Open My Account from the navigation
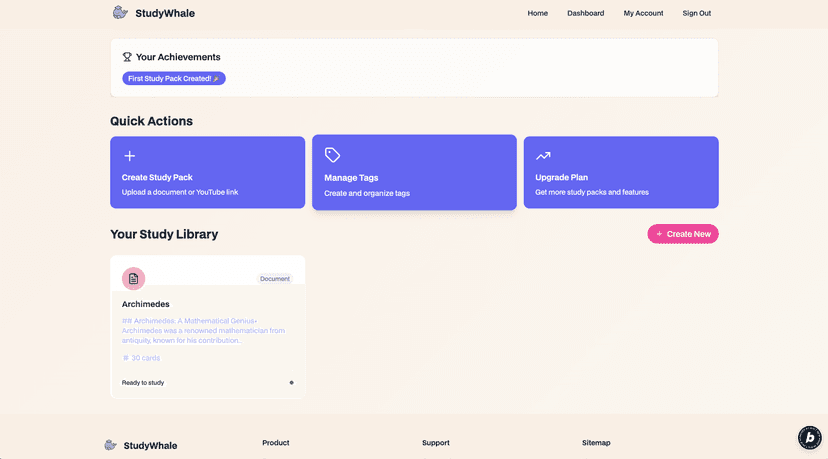The image size is (828, 459). pos(643,13)
